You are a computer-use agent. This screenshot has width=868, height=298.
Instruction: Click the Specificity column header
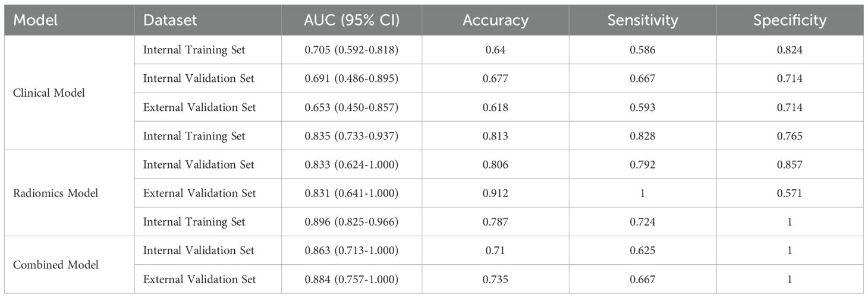(x=790, y=20)
